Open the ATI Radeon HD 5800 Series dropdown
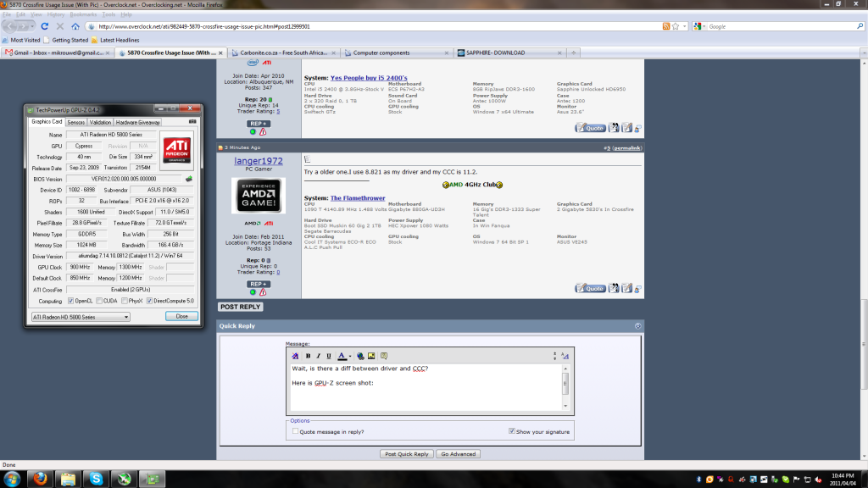Viewport: 868px width, 488px height. point(81,317)
